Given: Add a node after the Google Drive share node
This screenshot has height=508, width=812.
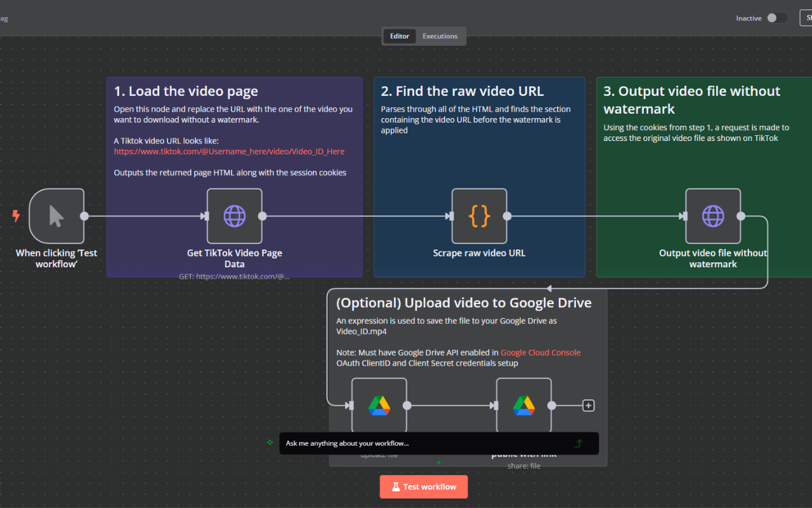Looking at the screenshot, I should click(588, 405).
